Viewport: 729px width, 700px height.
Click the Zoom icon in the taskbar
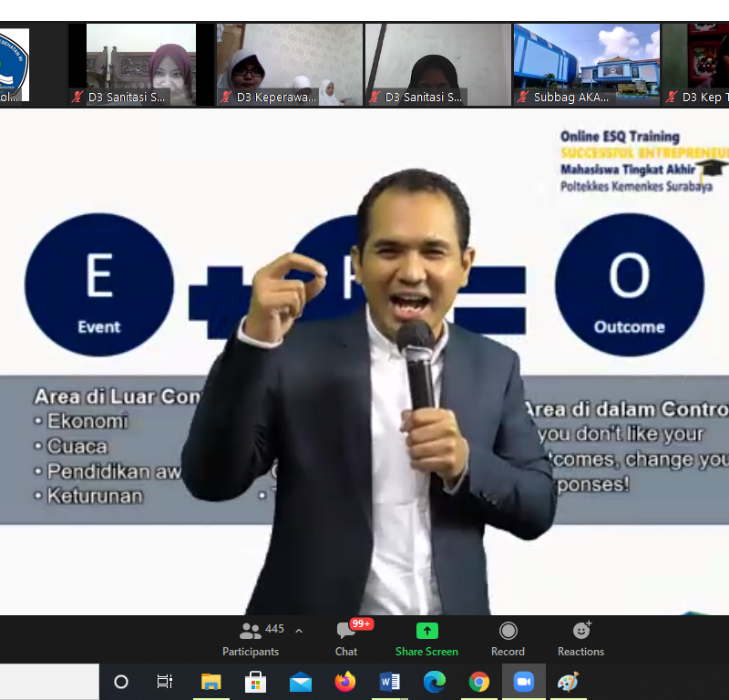coord(523,682)
